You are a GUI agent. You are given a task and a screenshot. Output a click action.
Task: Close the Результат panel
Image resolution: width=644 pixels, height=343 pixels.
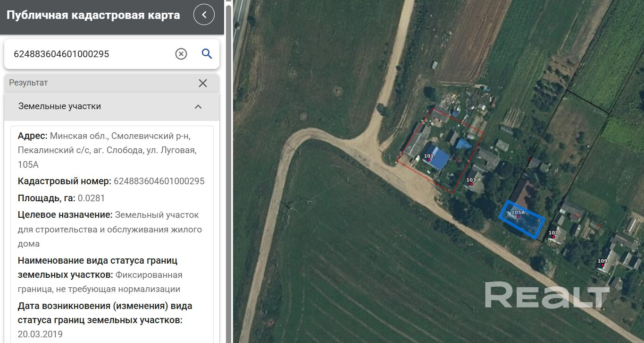tap(203, 83)
